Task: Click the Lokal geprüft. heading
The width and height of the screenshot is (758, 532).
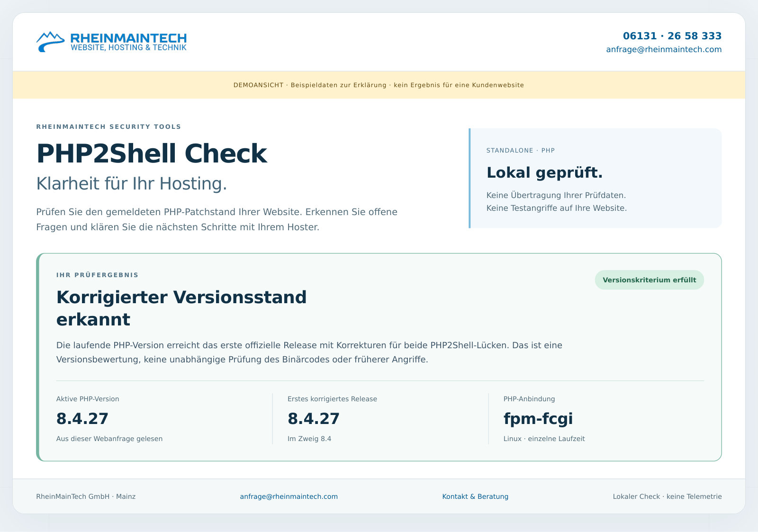Action: click(x=544, y=172)
